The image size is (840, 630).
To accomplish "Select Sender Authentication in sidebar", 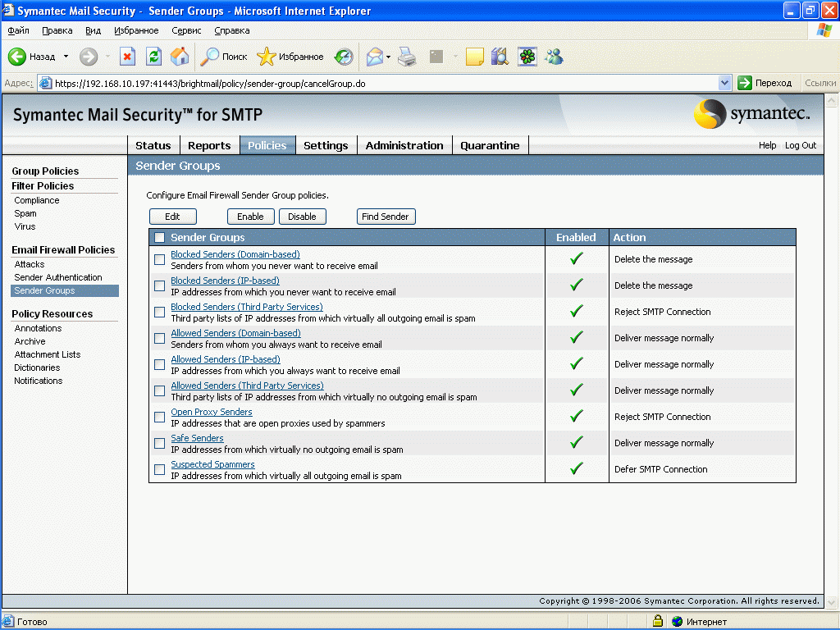I will [58, 277].
